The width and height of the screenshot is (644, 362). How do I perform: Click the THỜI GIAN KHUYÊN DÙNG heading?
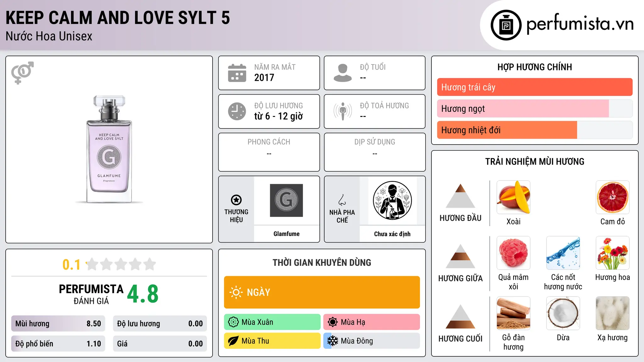(x=322, y=263)
